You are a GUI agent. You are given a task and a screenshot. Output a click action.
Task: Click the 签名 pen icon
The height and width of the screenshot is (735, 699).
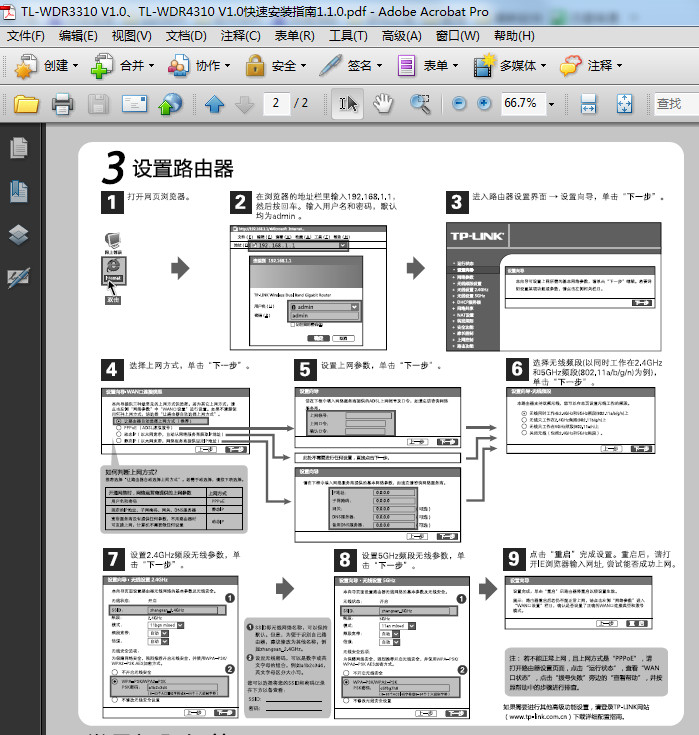(x=331, y=66)
